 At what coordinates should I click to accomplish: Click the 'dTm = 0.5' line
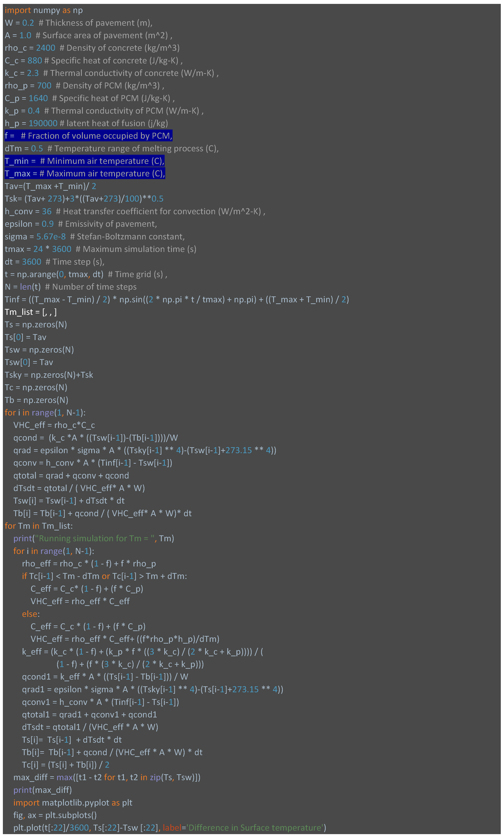click(112, 148)
